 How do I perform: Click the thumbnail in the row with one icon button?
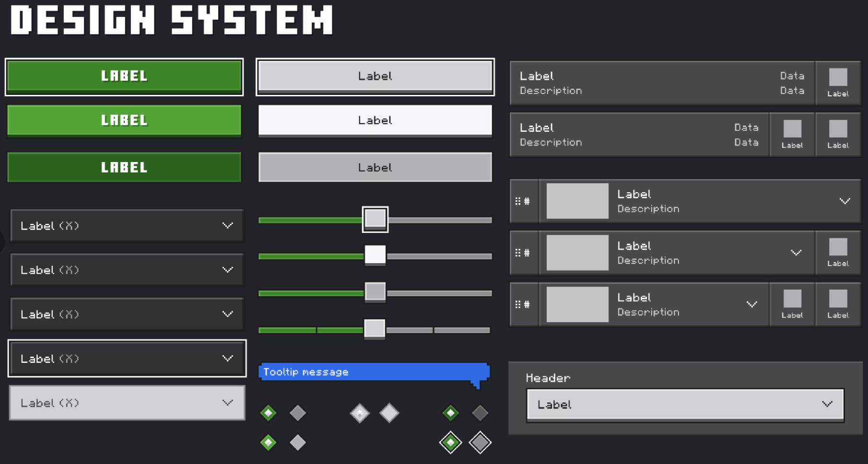[x=577, y=253]
